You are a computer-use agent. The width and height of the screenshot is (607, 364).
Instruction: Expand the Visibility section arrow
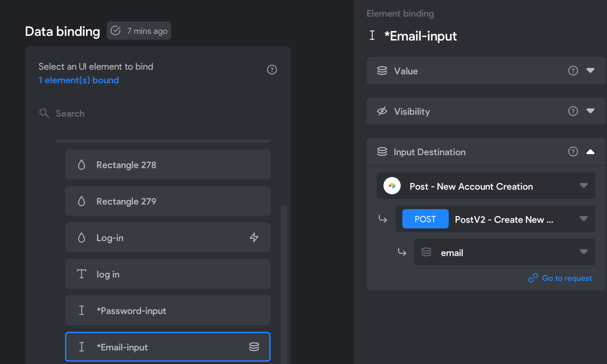[x=590, y=111]
